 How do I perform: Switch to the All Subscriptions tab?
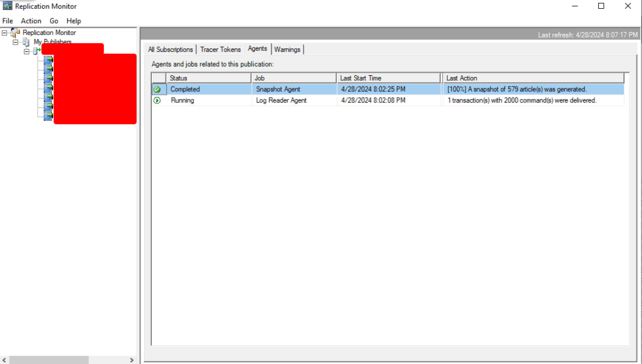point(171,49)
